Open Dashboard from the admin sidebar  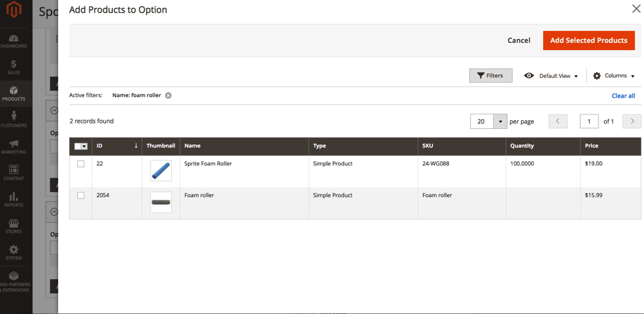[13, 41]
